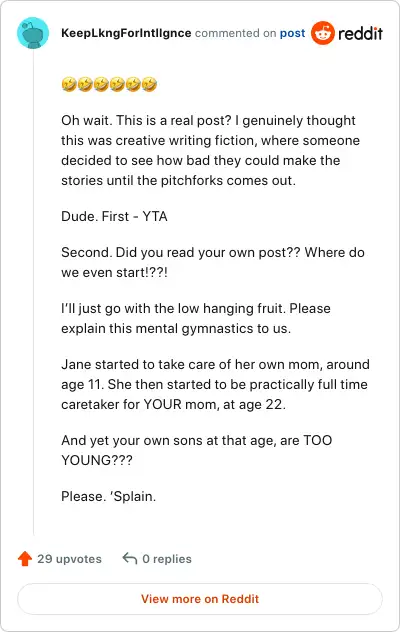Click the "Please. 'Splain." line

pos(108,496)
